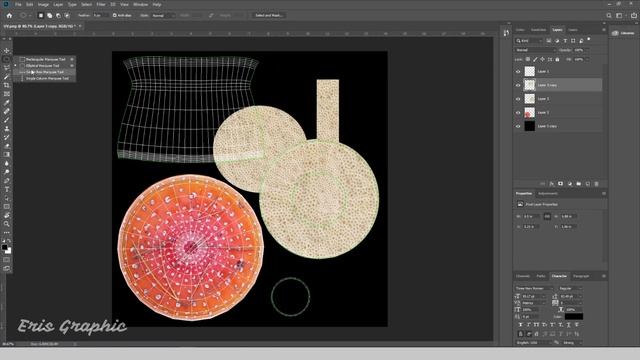640x360 pixels.
Task: Select the Move tool
Action: [x=7, y=51]
